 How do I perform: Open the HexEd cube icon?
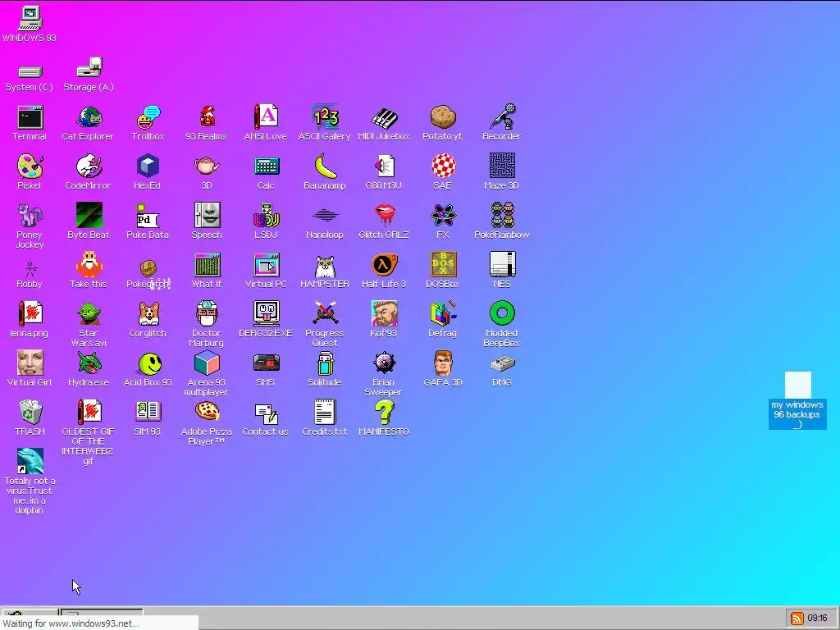(x=148, y=167)
